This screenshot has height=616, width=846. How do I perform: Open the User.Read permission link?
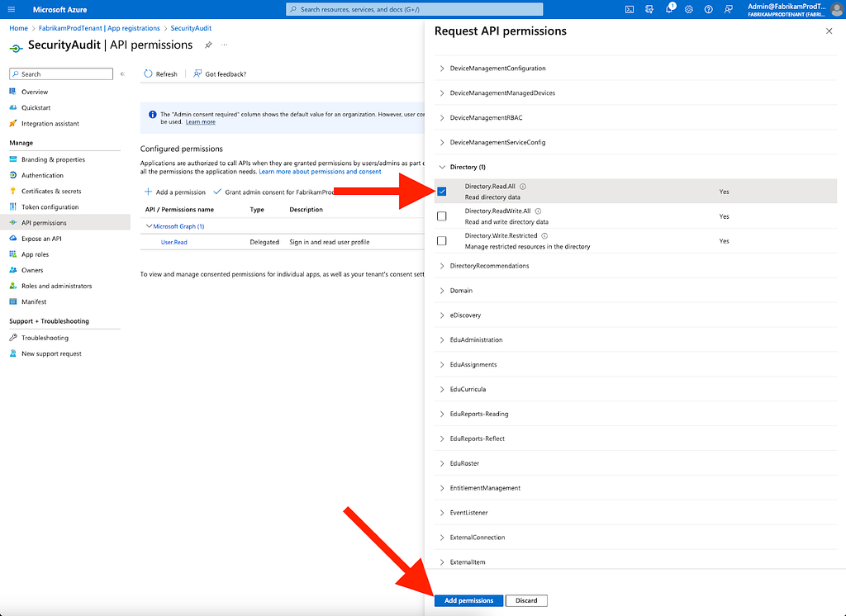pyautogui.click(x=173, y=242)
